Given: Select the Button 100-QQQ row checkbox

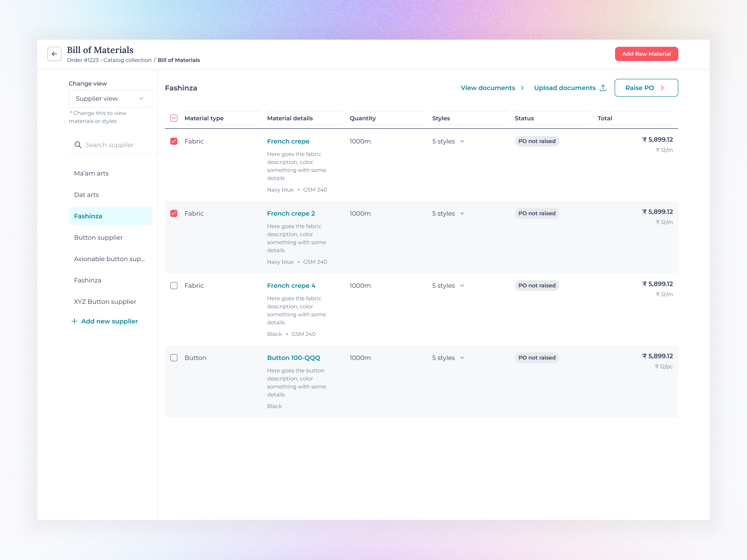Looking at the screenshot, I should coord(174,358).
